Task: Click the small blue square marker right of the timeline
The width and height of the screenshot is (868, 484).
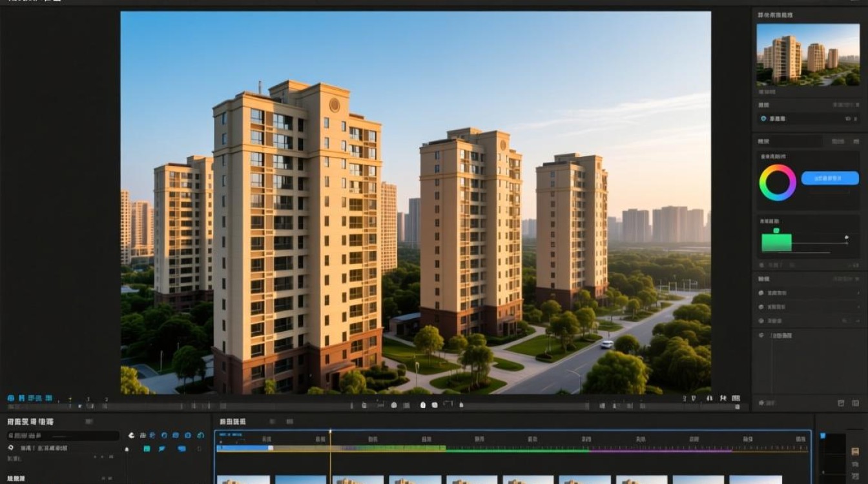Action: (x=822, y=436)
